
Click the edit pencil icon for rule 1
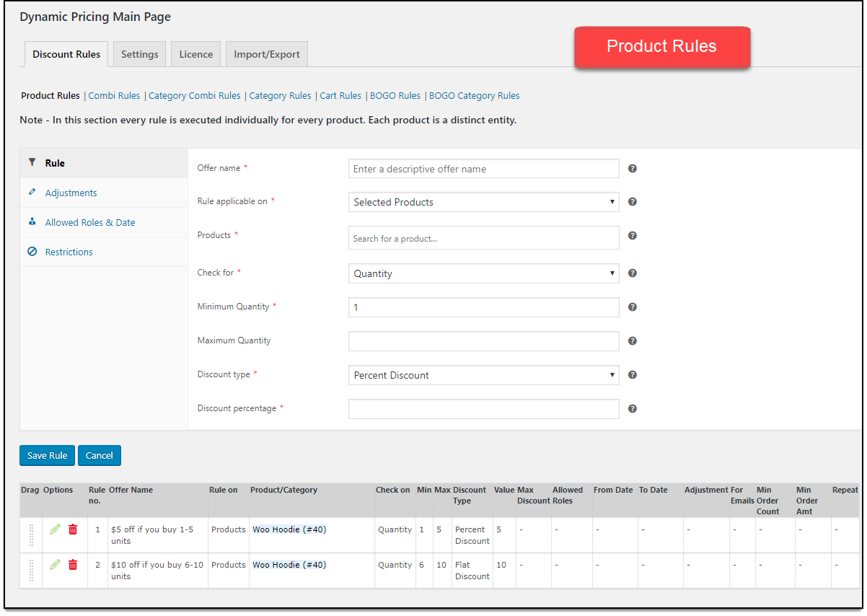click(55, 529)
